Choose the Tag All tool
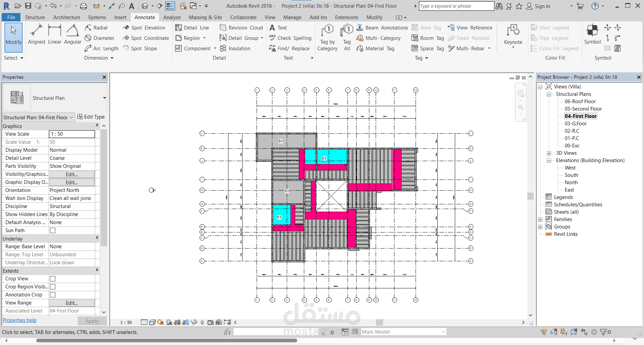Image resolution: width=644 pixels, height=345 pixels. pos(347,38)
